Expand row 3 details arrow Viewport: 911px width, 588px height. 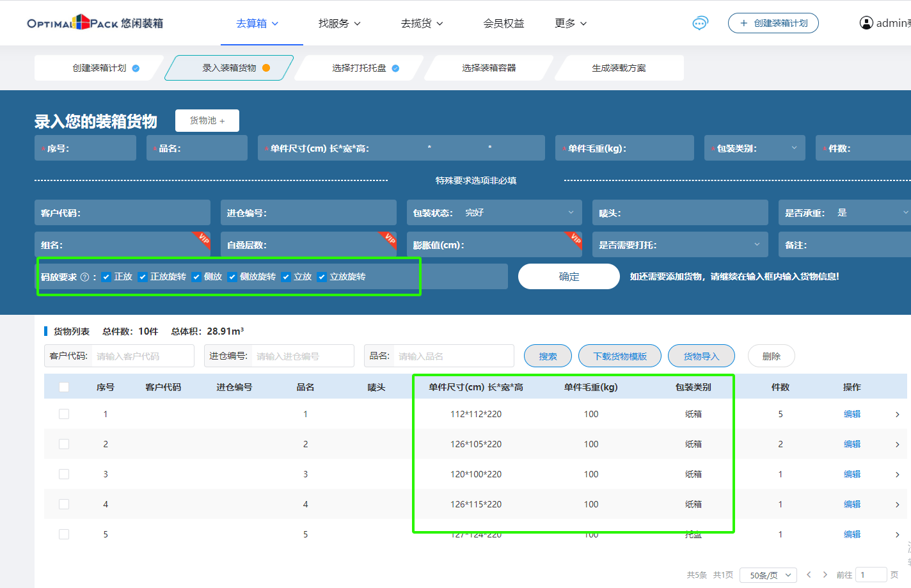click(x=898, y=475)
